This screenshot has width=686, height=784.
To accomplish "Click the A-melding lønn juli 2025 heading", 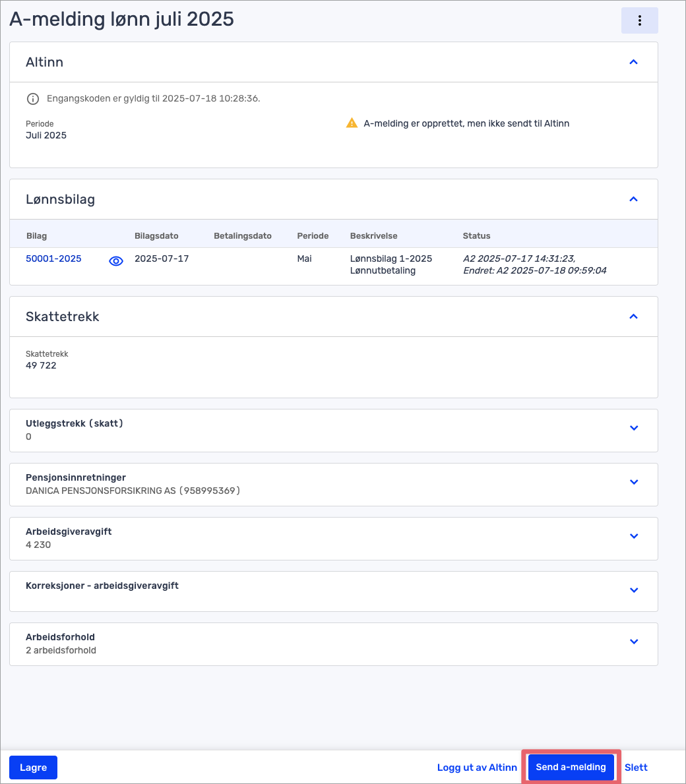I will click(x=121, y=20).
